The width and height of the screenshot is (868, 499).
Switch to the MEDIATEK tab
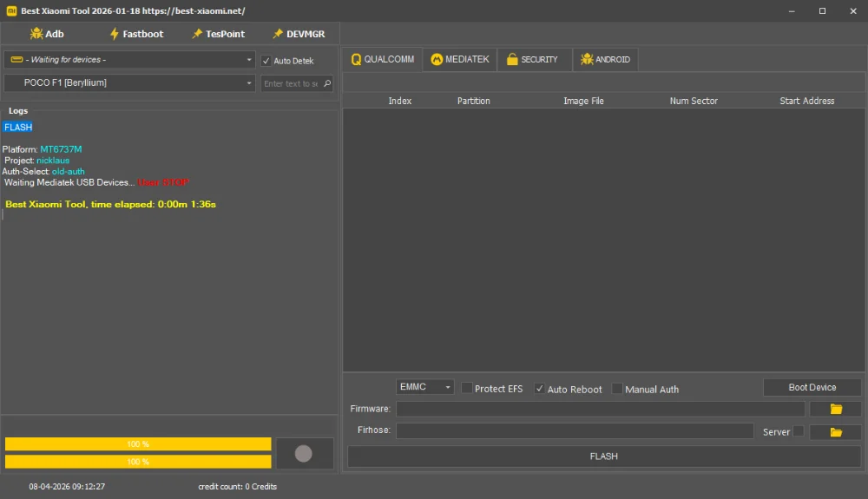click(x=460, y=60)
